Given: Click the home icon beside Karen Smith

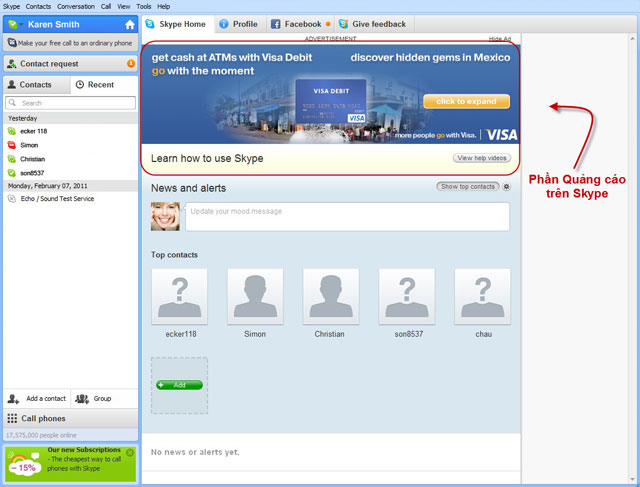Looking at the screenshot, I should point(130,25).
